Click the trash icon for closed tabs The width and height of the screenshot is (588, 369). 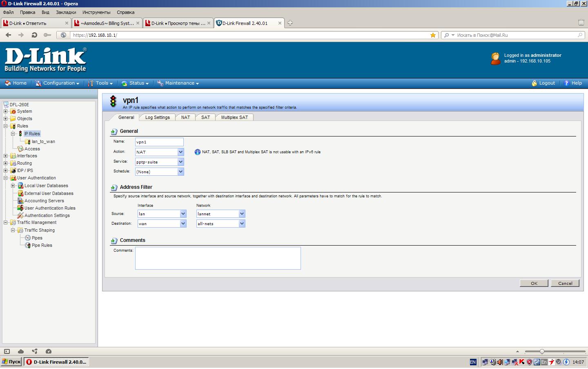581,23
